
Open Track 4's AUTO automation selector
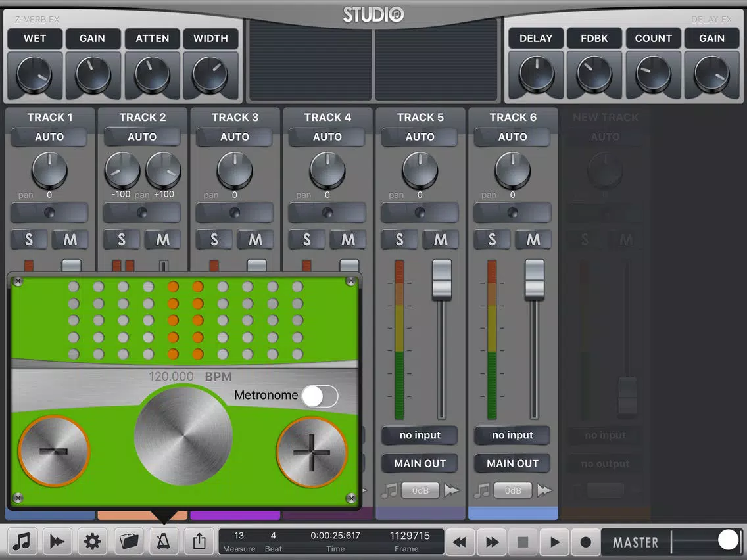327,137
